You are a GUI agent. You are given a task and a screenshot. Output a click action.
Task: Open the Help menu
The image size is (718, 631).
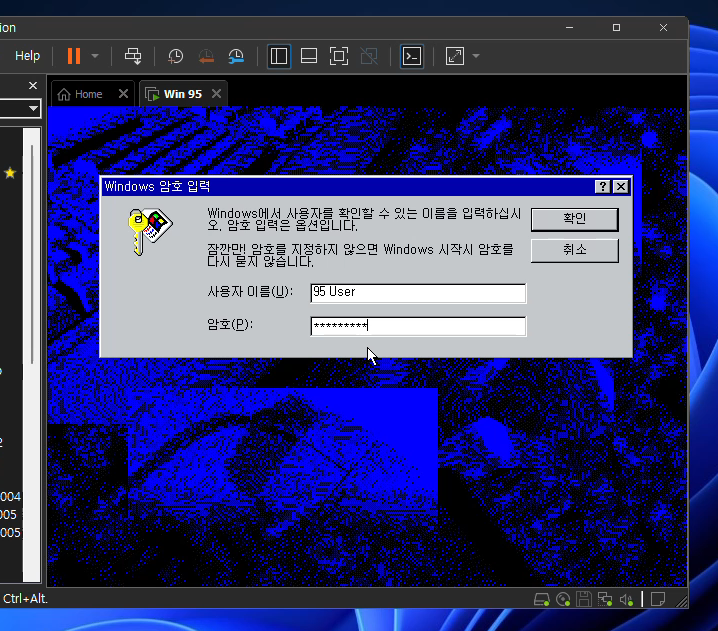(x=27, y=56)
